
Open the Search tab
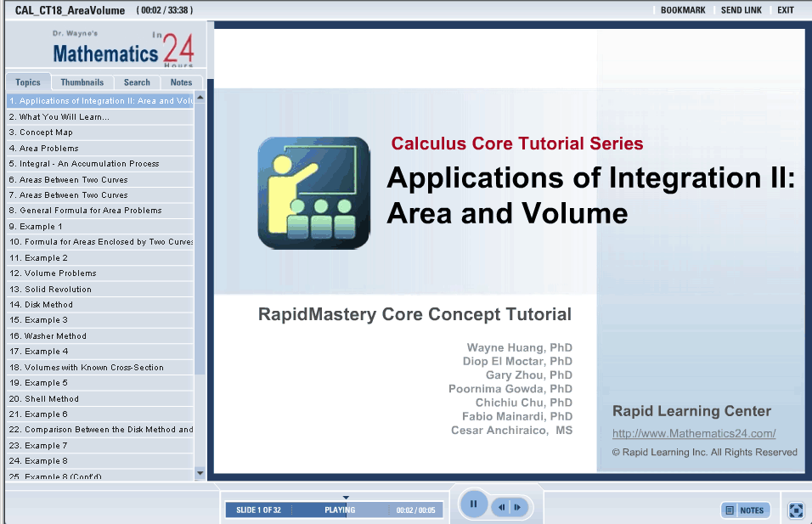pyautogui.click(x=137, y=82)
